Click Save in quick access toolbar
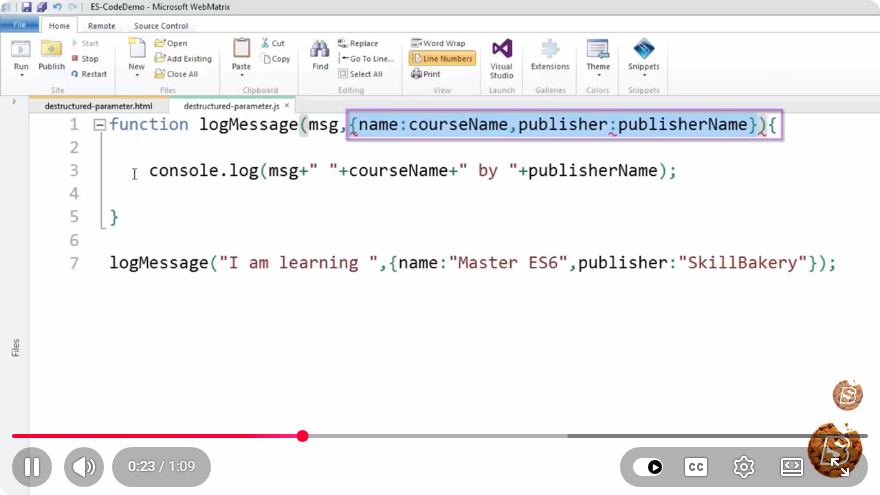 click(x=26, y=7)
